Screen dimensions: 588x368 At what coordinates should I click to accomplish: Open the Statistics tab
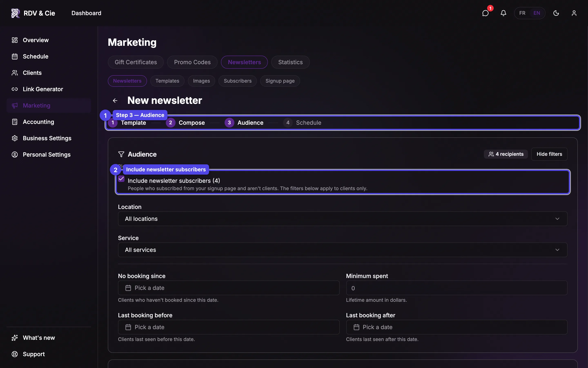tap(290, 62)
